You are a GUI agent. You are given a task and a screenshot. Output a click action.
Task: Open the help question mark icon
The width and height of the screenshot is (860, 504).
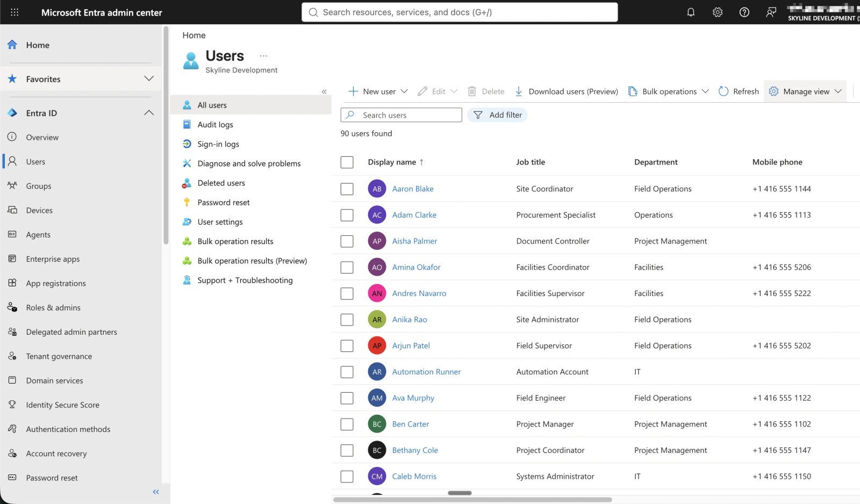[x=744, y=12]
